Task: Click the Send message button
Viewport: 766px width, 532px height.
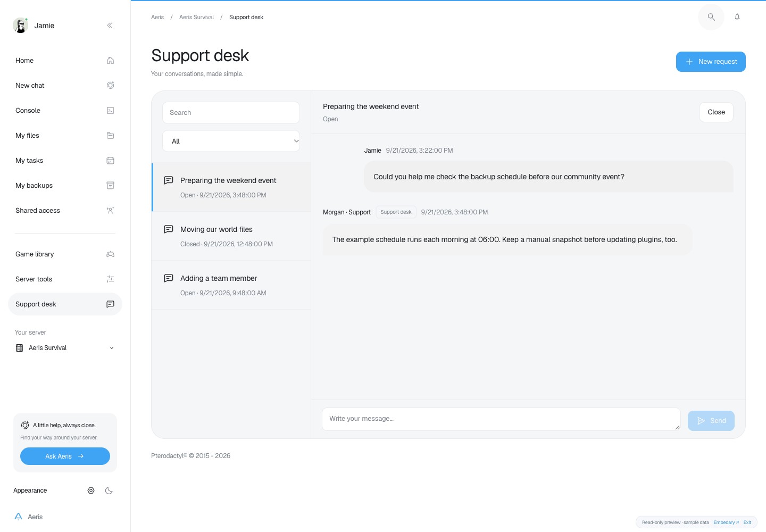Action: (x=711, y=421)
